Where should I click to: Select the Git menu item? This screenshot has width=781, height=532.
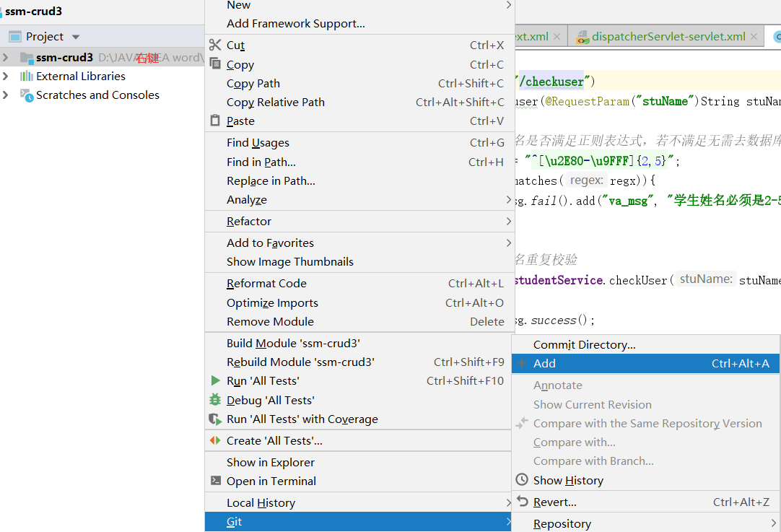358,522
